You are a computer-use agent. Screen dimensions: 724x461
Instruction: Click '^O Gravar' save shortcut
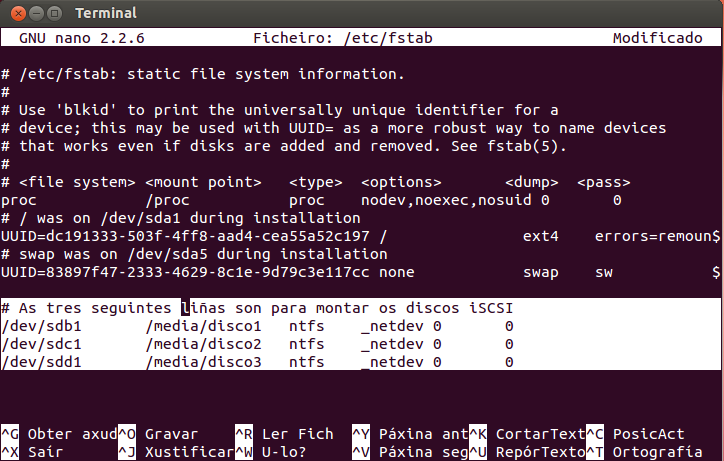point(157,434)
